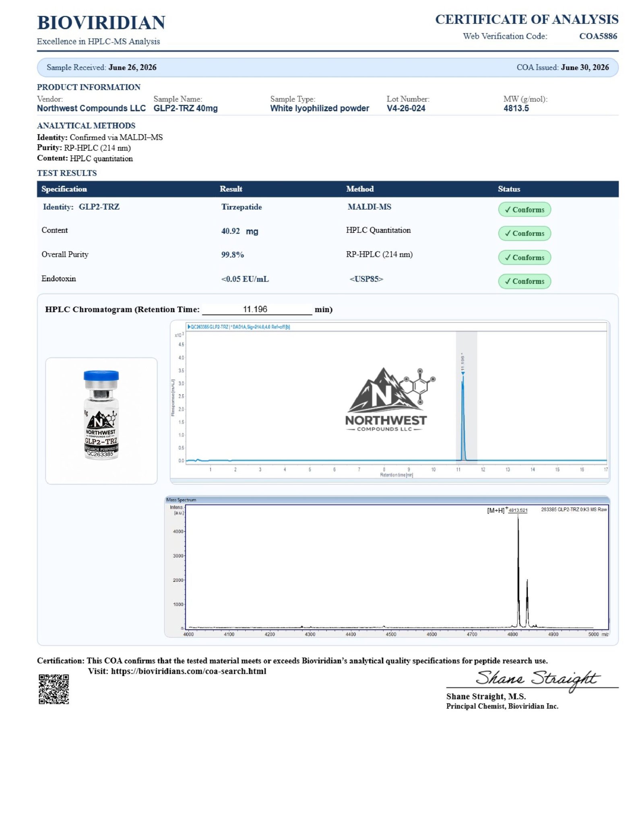Click the Status column header
The width and height of the screenshot is (644, 834).
[509, 189]
